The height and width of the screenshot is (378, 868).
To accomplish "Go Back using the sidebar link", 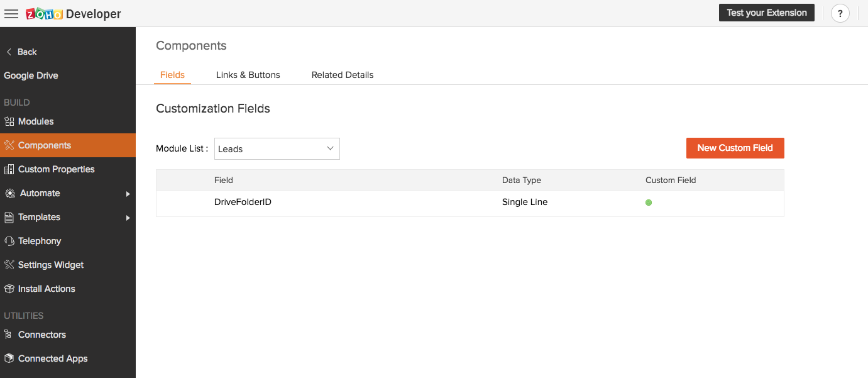I will [21, 52].
